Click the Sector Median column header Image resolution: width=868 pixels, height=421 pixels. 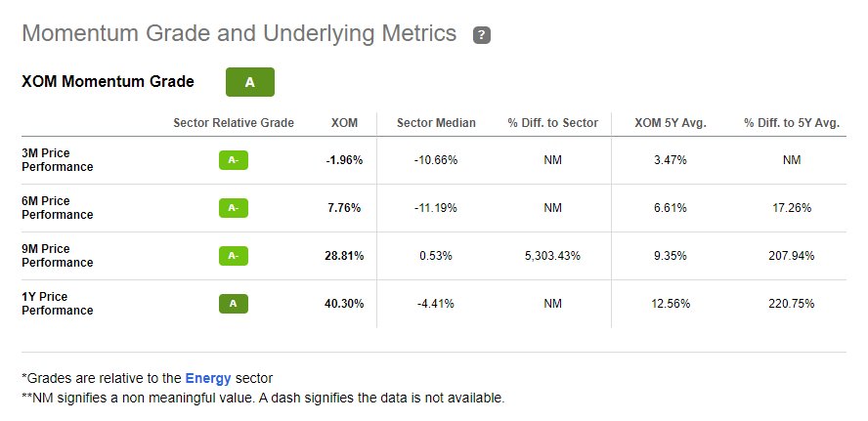click(x=436, y=123)
